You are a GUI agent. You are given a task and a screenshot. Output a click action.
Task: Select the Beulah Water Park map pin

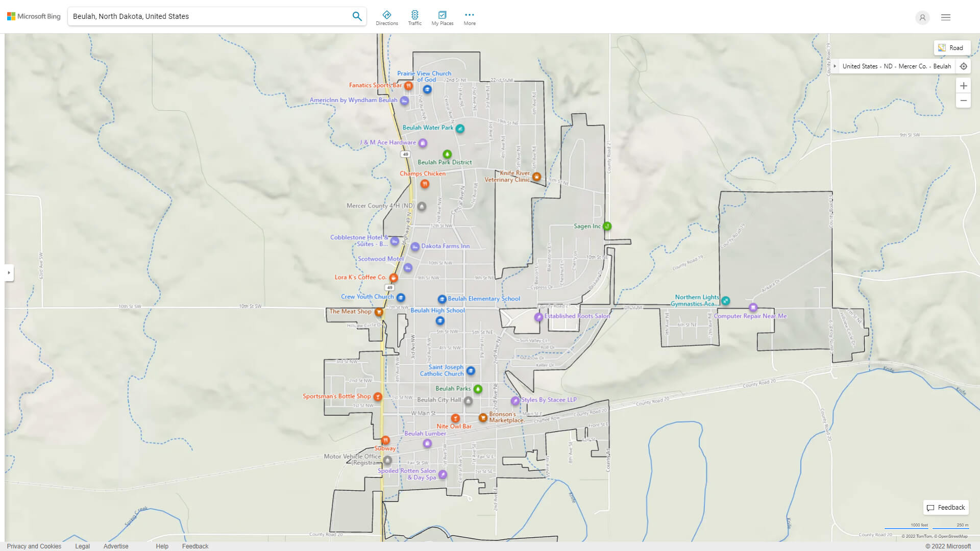[460, 129]
